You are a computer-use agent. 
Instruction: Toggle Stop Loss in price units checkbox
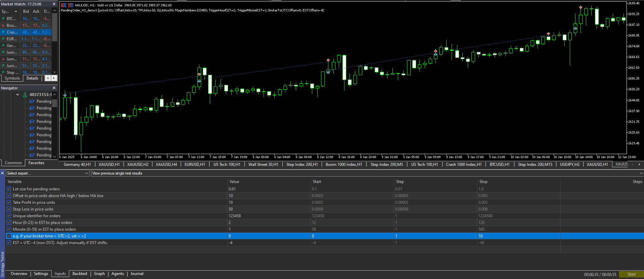[x=9, y=209]
